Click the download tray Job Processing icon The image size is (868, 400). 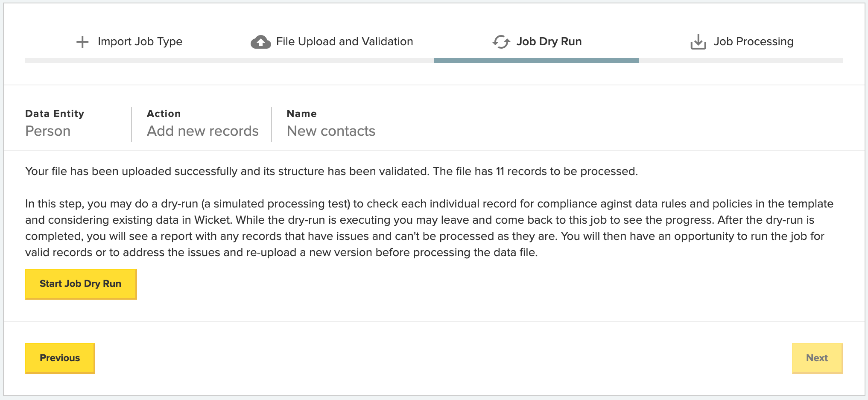[698, 42]
